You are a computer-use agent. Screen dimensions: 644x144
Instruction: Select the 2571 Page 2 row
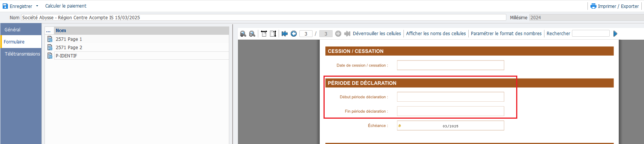click(141, 47)
